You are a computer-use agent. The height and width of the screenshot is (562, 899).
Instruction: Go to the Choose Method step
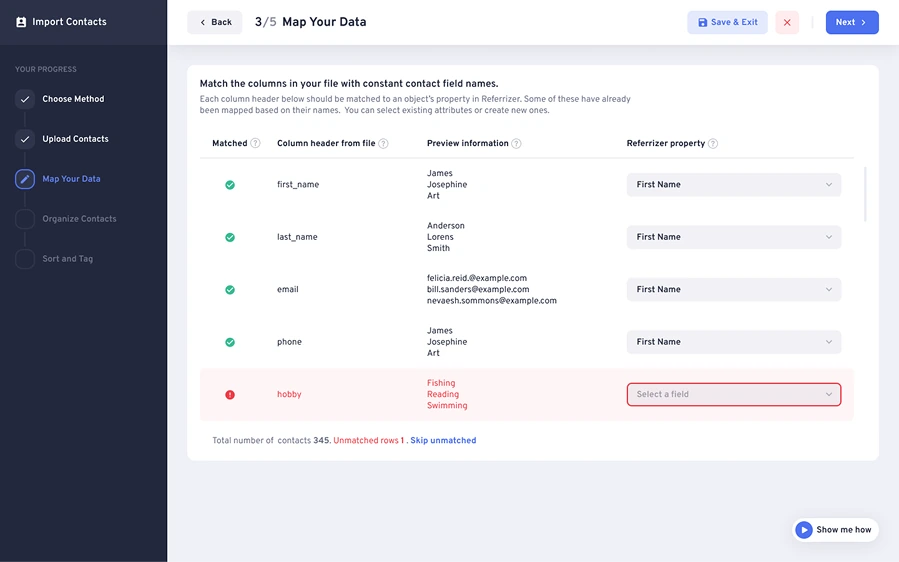coord(73,99)
